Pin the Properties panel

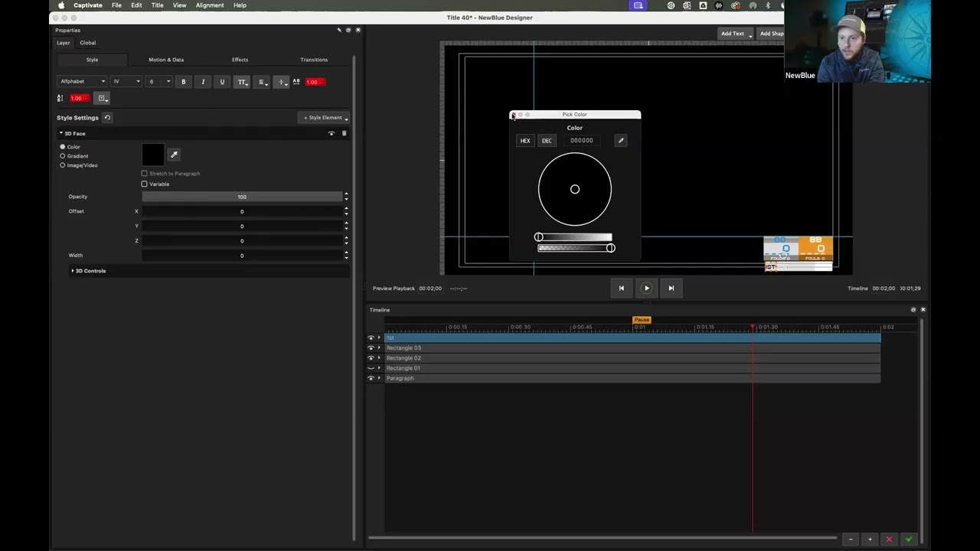click(339, 30)
